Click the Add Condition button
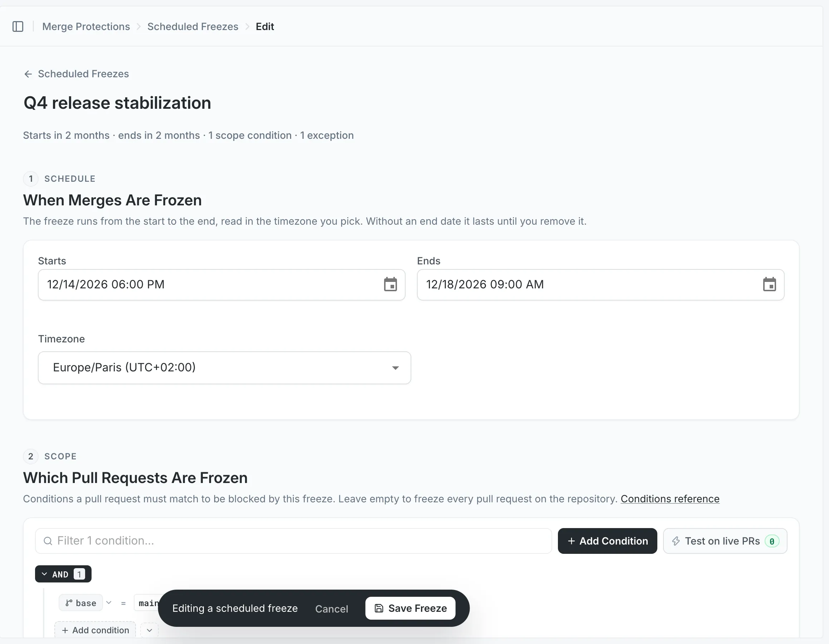The image size is (829, 644). 607,541
